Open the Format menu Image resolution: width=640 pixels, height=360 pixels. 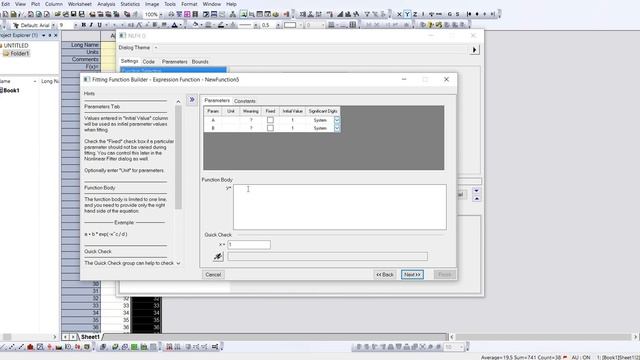pos(189,4)
